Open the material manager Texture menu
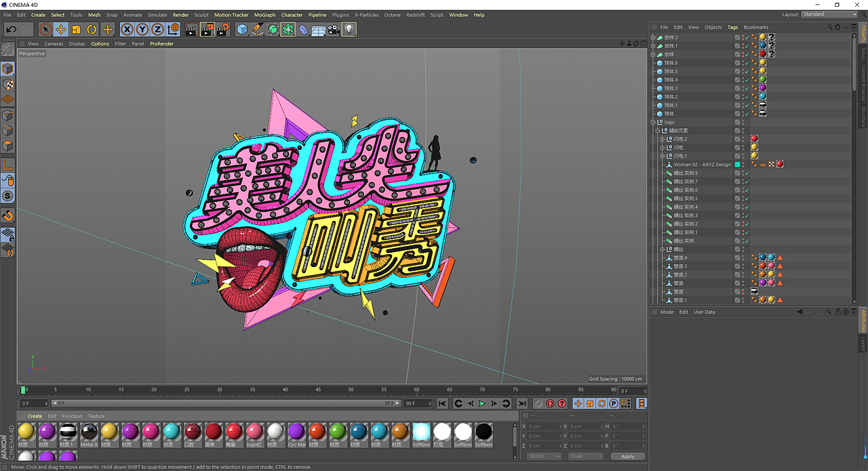Image resolution: width=868 pixels, height=471 pixels. pos(96,416)
